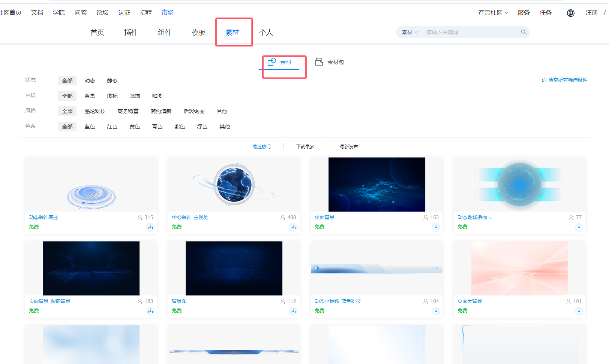
Task: Filter color by 青色
Action: 157,127
